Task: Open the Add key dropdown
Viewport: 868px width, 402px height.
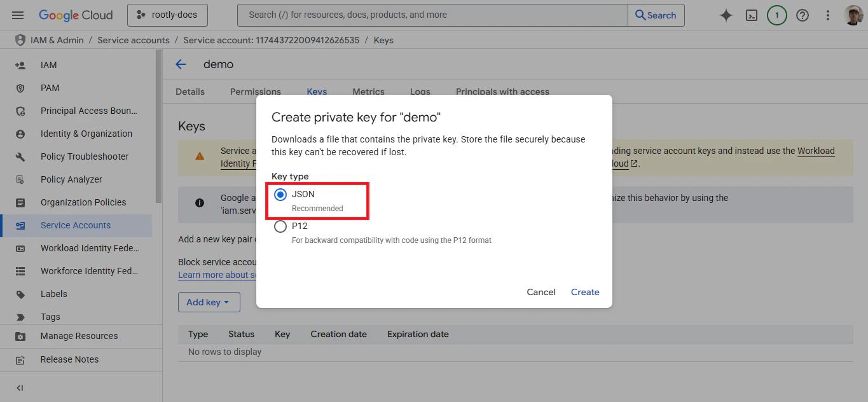Action: tap(209, 301)
